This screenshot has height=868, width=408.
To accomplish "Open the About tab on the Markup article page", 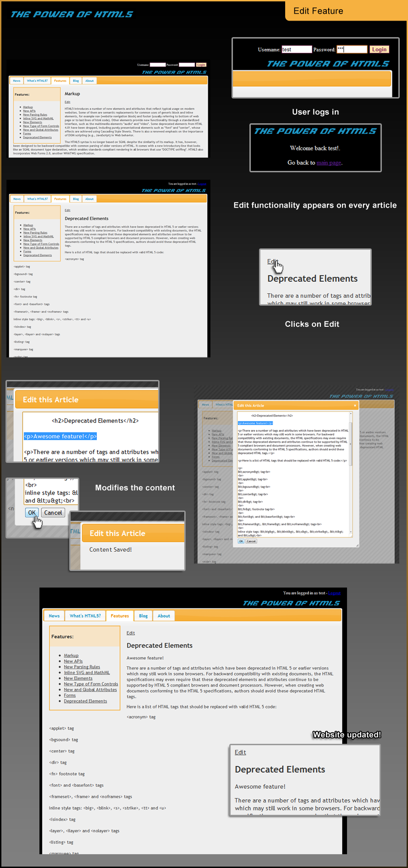I will (x=89, y=81).
